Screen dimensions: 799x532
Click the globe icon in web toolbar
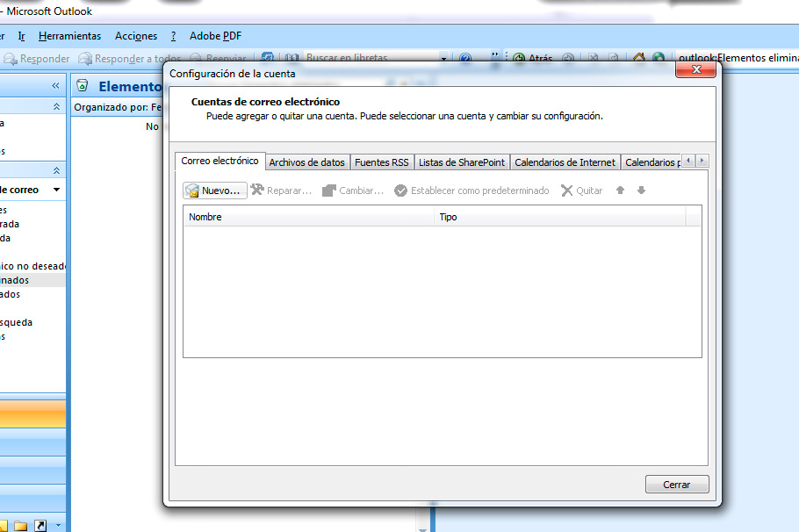[x=659, y=58]
